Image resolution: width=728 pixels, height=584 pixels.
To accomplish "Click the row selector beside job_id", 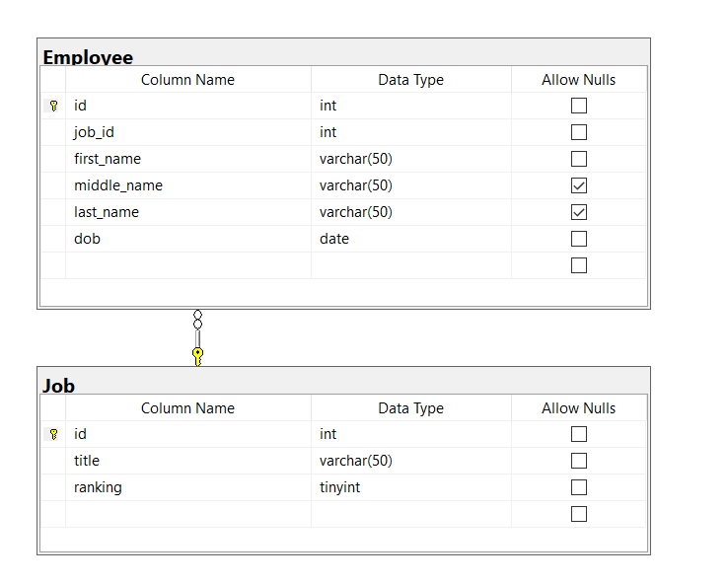I will point(53,132).
